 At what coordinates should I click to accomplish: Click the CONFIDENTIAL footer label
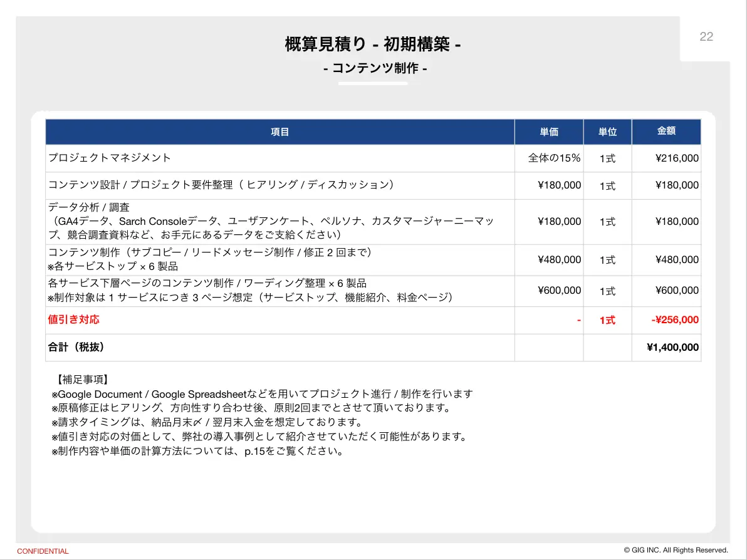point(43,551)
